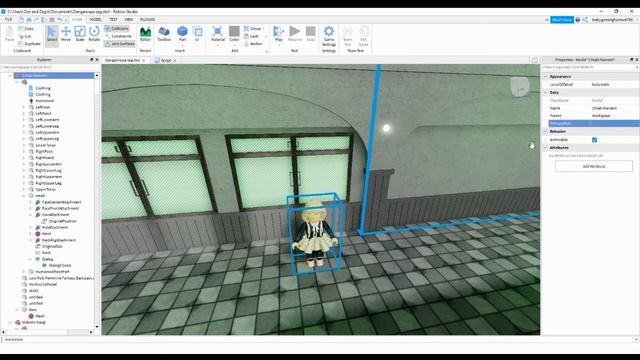The image size is (640, 360).
Task: Click the undo arrow in quick access bar
Action: tap(60, 20)
